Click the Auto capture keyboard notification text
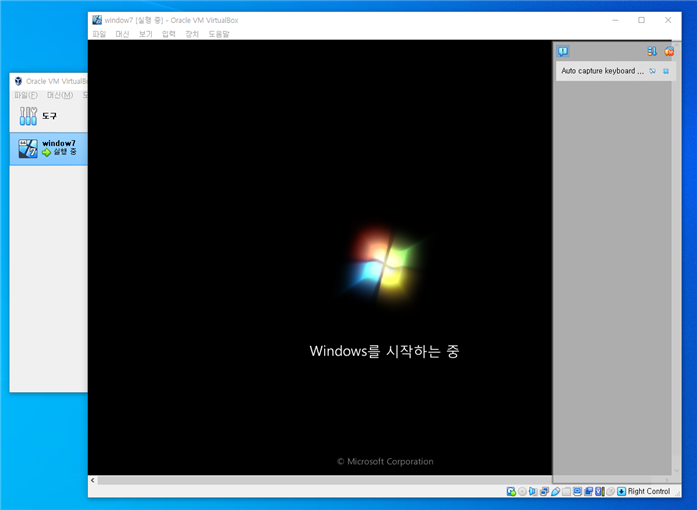This screenshot has height=510, width=697. [x=602, y=71]
